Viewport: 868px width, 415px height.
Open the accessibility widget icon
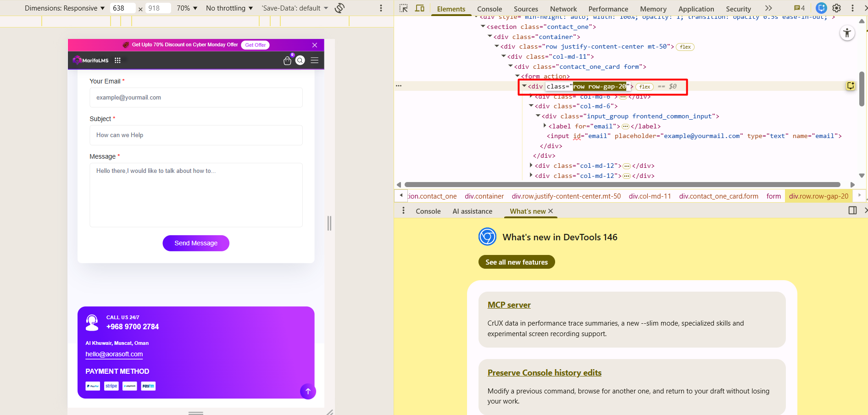click(847, 33)
